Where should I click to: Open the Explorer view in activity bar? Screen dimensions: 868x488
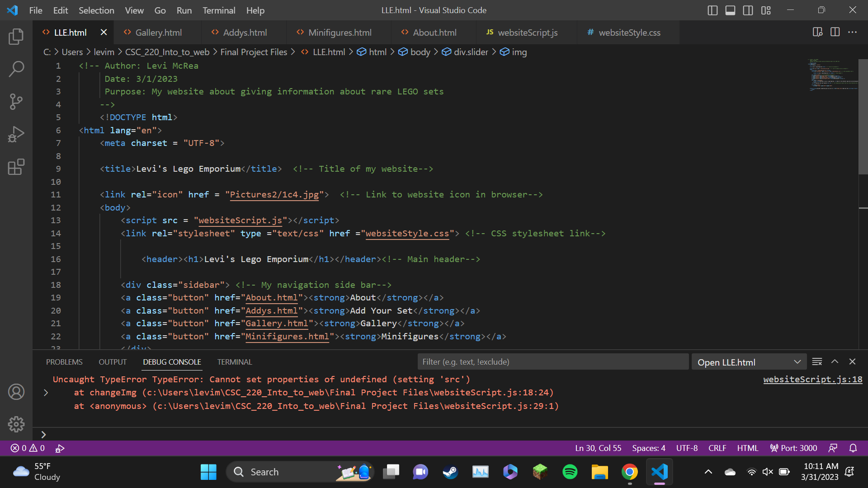16,37
